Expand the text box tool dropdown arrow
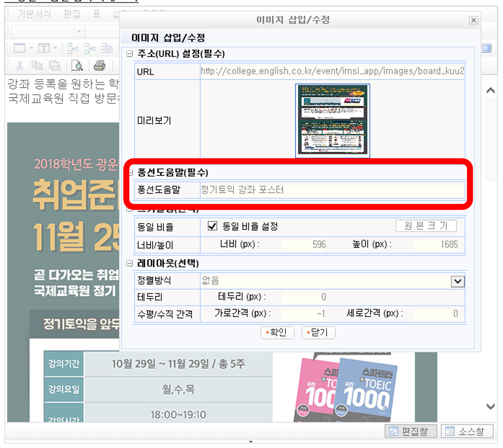Screen dimensions: 503x448 click(x=55, y=48)
